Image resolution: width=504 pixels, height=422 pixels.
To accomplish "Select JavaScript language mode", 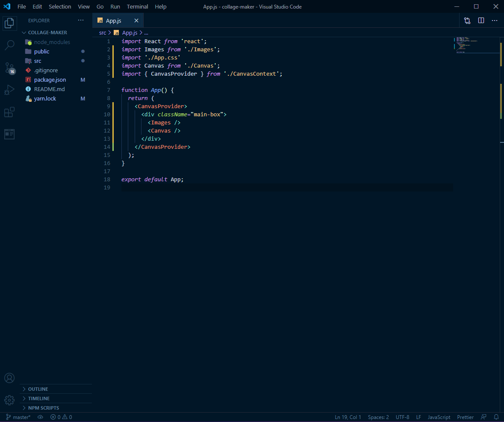I will click(439, 417).
